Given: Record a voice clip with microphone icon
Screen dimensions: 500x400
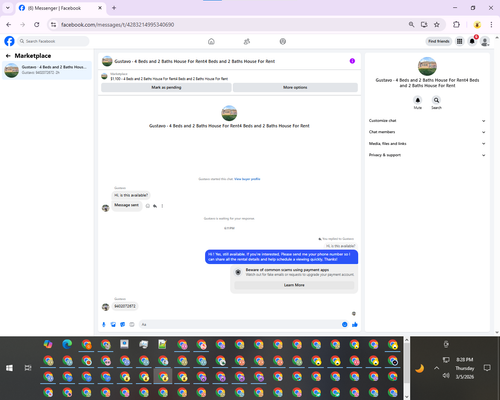Looking at the screenshot, I should [x=104, y=324].
